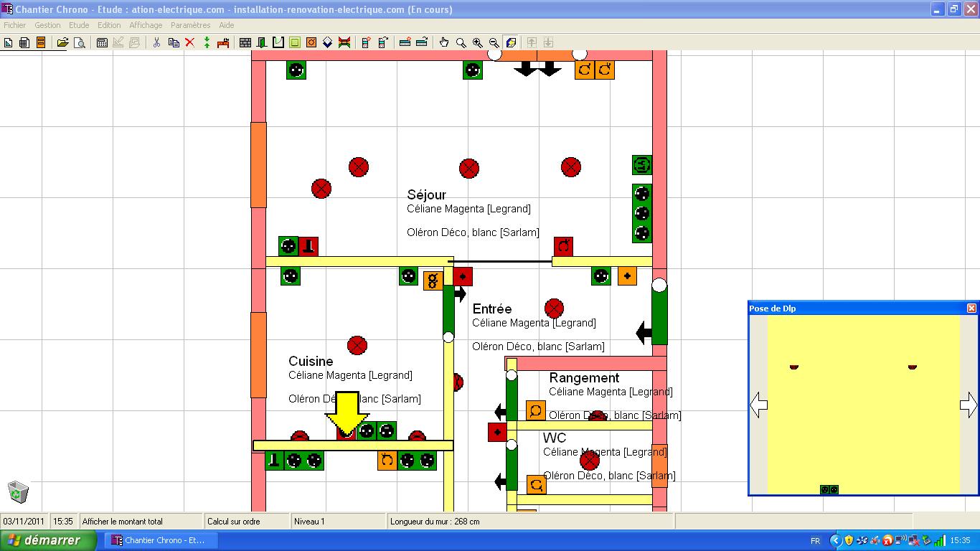
Task: Select the red-green cabling tool icon
Action: 344,43
